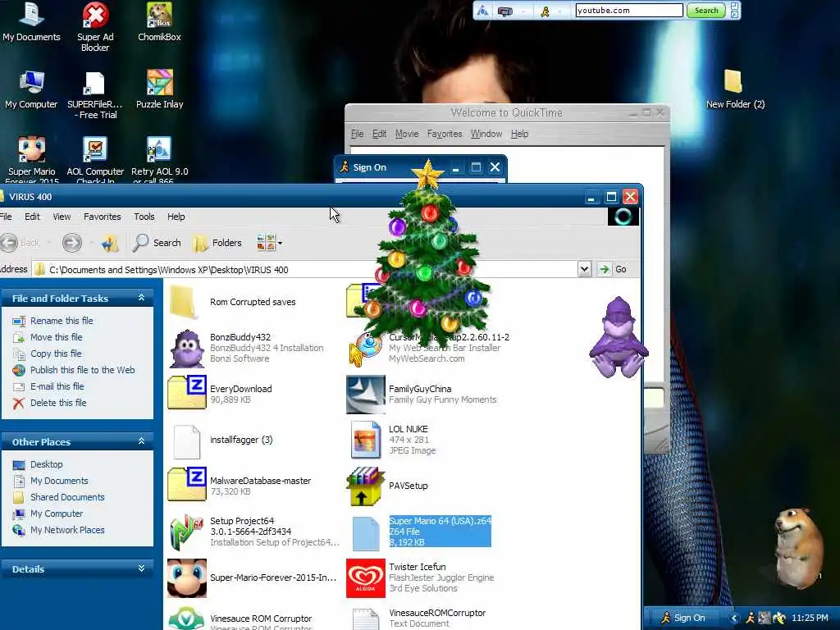Collapse the File and Folder Tasks panel
840x630 pixels.
click(x=141, y=298)
